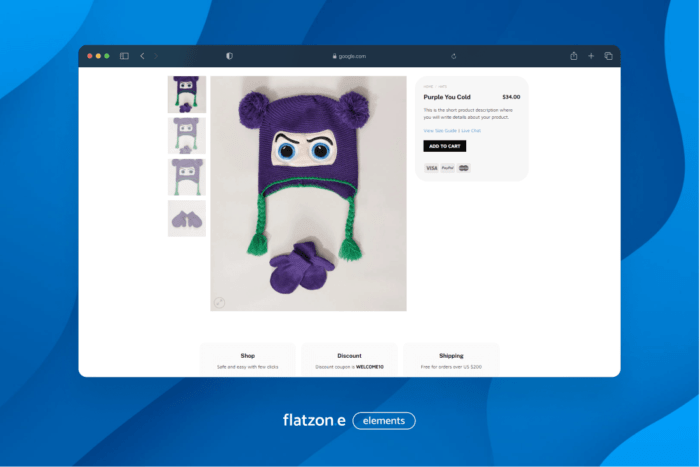Click the browser back arrow
Screen dimensions: 700x467
click(x=142, y=56)
